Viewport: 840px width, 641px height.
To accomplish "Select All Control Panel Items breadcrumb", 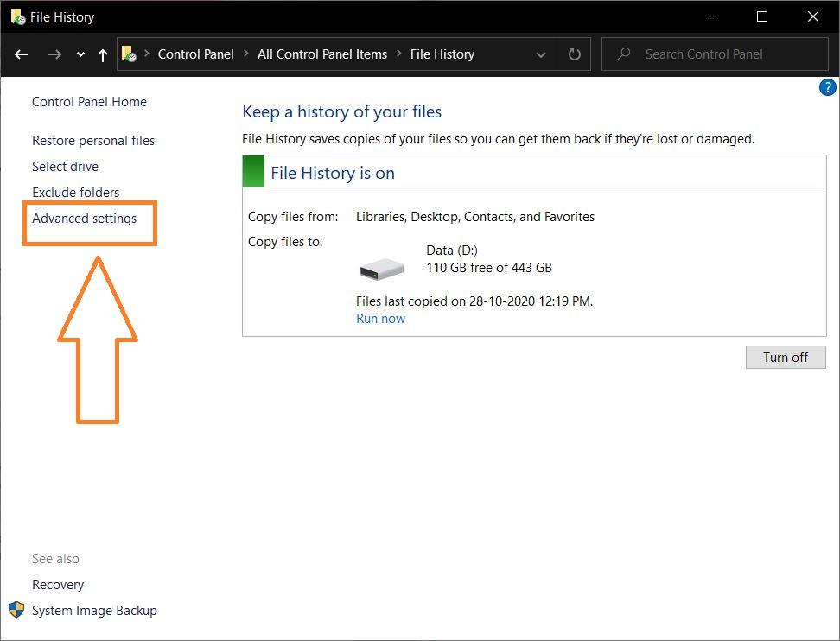I will click(322, 54).
